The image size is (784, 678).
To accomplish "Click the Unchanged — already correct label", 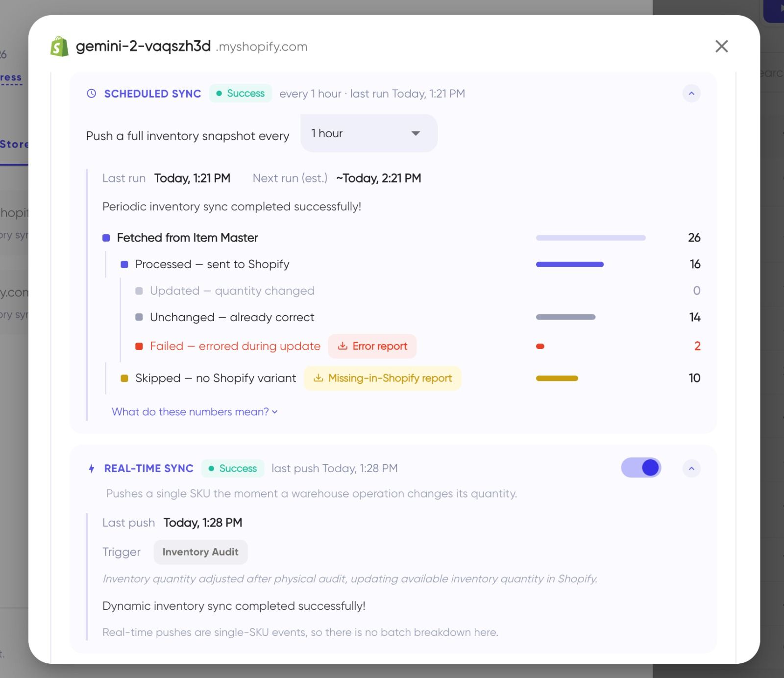I will pyautogui.click(x=232, y=317).
